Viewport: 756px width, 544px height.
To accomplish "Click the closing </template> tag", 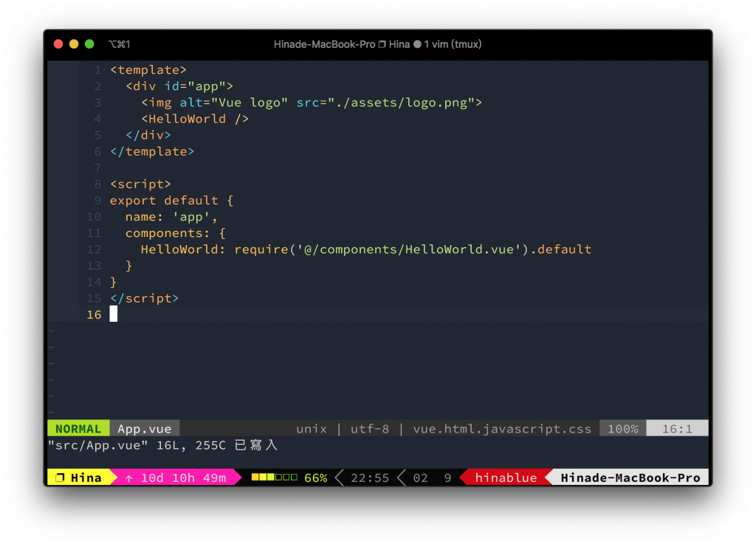I will 152,152.
